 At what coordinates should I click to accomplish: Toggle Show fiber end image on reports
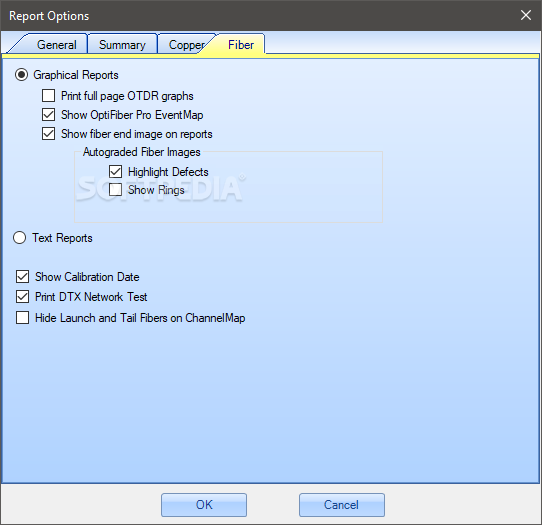(48, 133)
